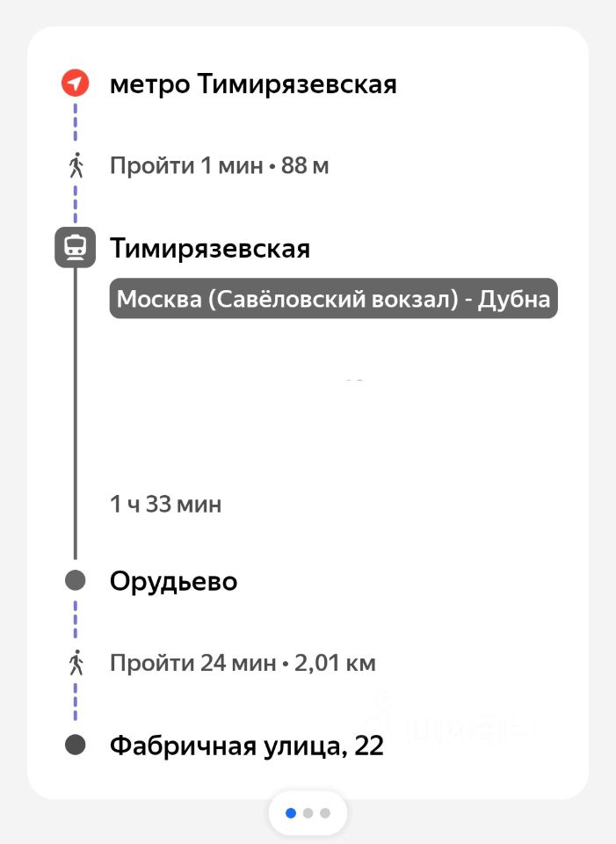Switch to the second page indicator dot
616x844 pixels.
(x=308, y=813)
